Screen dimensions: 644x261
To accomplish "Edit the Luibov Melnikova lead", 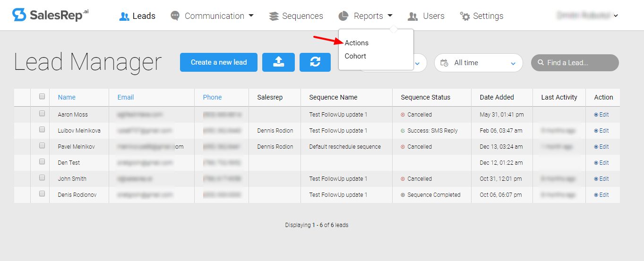I will (x=601, y=131).
